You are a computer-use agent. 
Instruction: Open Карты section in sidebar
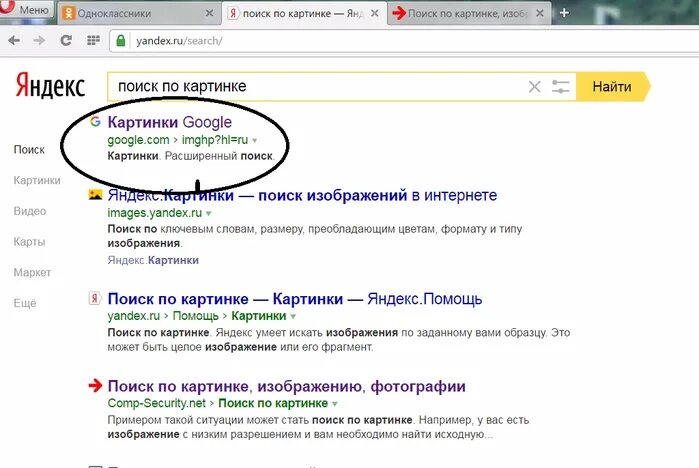[x=29, y=242]
